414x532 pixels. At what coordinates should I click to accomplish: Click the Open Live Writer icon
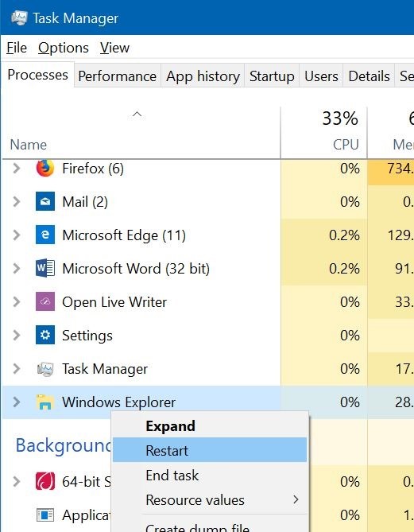pos(45,301)
